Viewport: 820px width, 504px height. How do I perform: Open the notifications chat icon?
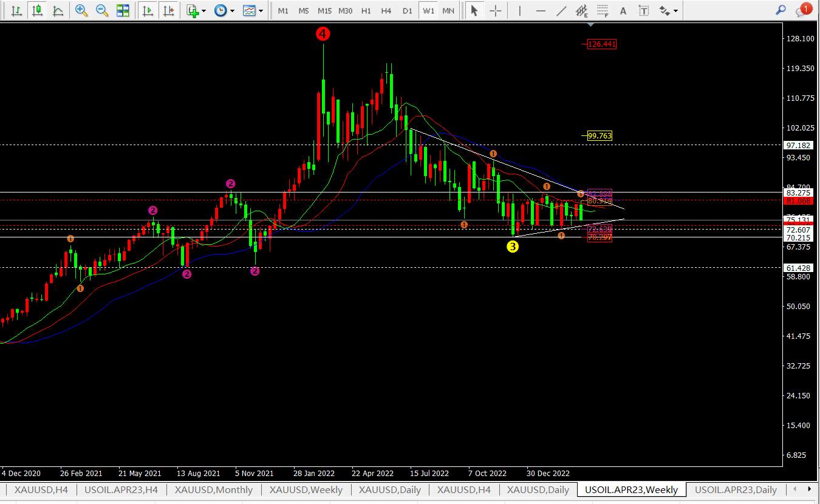coord(803,10)
